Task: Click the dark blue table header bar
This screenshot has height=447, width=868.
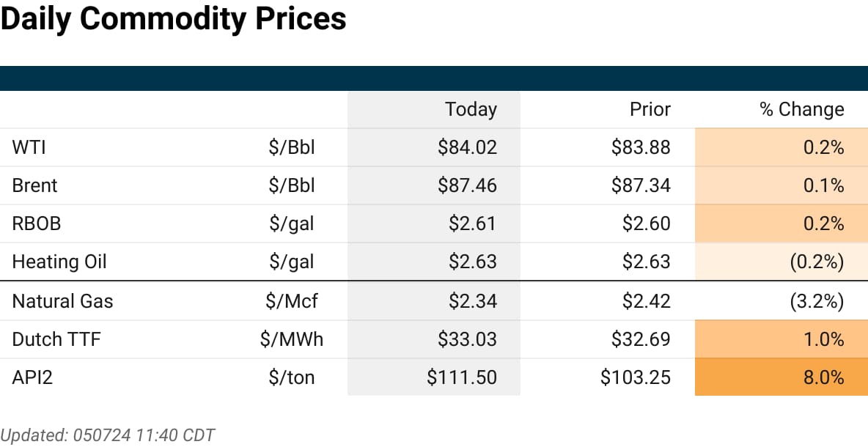Action: 434,78
